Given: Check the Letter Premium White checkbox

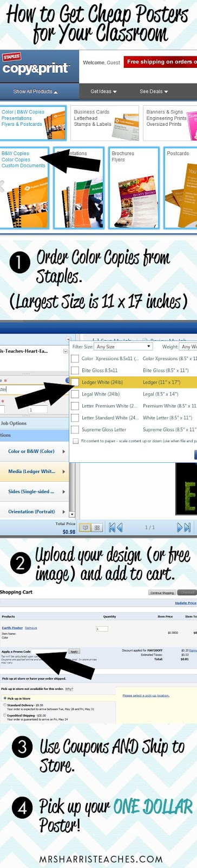Looking at the screenshot, I should tap(75, 406).
